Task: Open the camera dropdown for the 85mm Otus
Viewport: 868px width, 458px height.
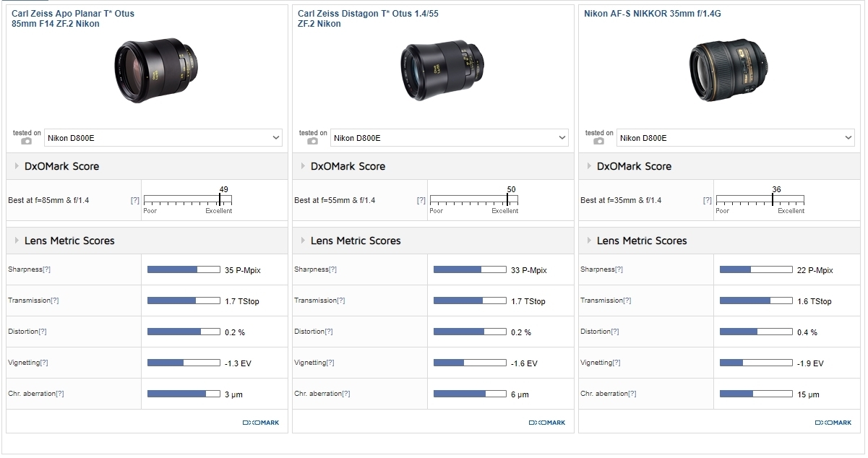Action: click(x=163, y=138)
